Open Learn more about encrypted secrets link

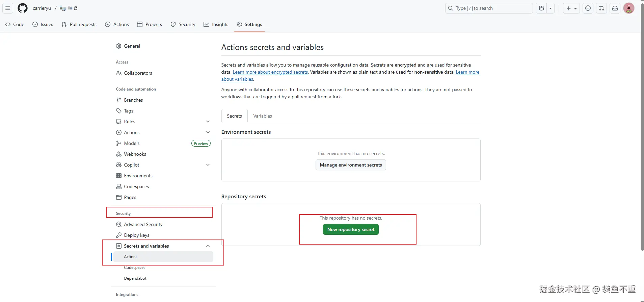270,72
